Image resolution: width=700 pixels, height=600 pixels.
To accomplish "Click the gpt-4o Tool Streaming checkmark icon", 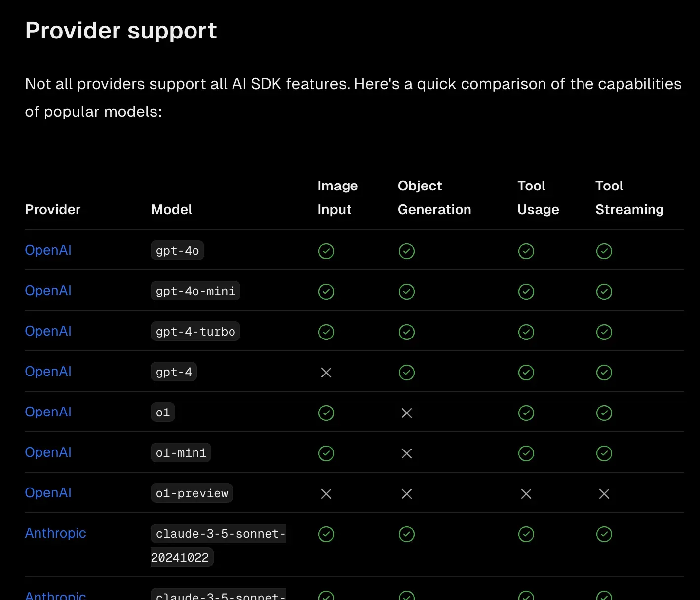I will [x=604, y=251].
